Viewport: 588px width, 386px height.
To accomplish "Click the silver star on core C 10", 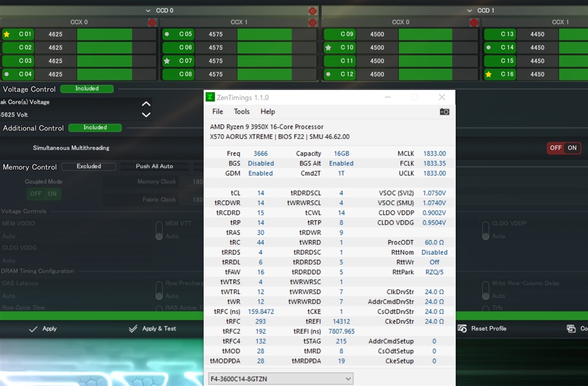I will click(x=328, y=48).
